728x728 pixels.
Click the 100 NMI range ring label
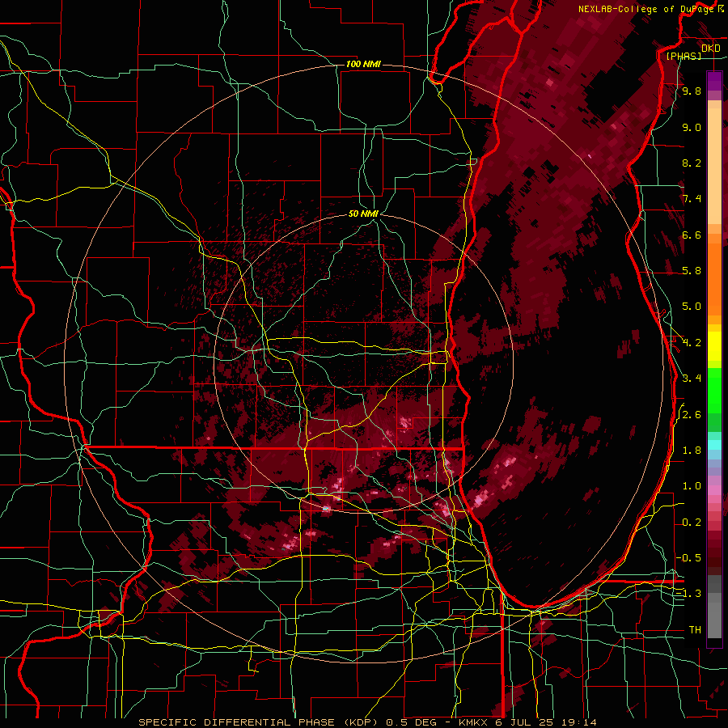tap(363, 64)
